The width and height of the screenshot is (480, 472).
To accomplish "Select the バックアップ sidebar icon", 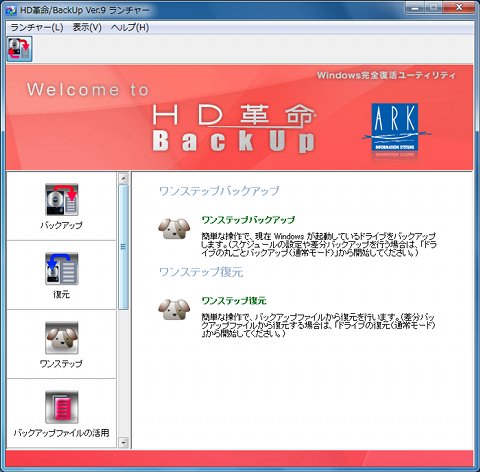I will [62, 199].
